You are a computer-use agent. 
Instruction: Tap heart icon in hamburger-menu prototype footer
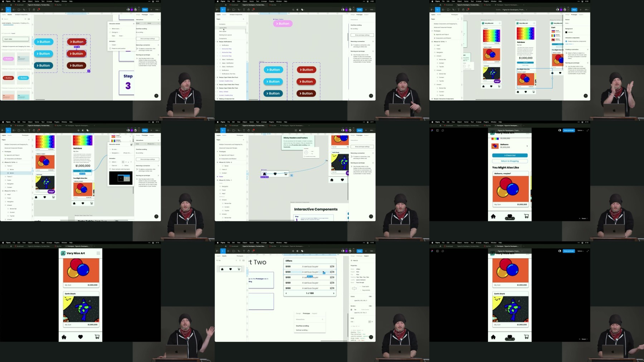(x=80, y=337)
